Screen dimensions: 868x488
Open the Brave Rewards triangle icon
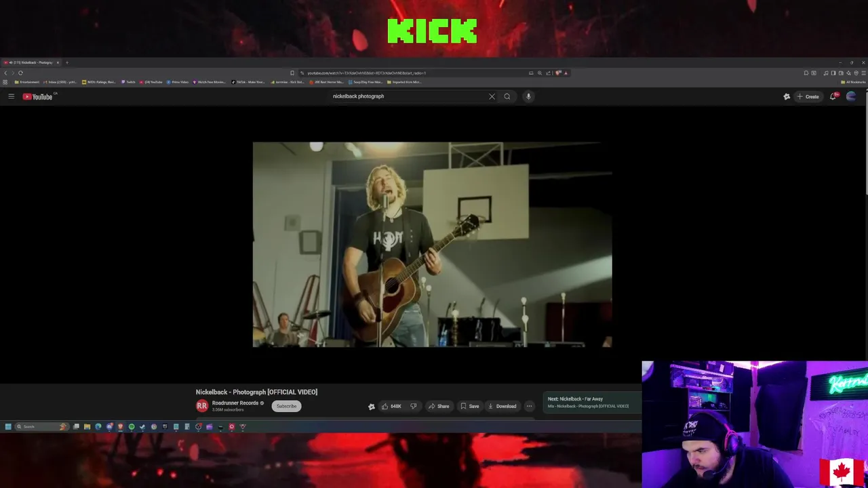coord(566,73)
